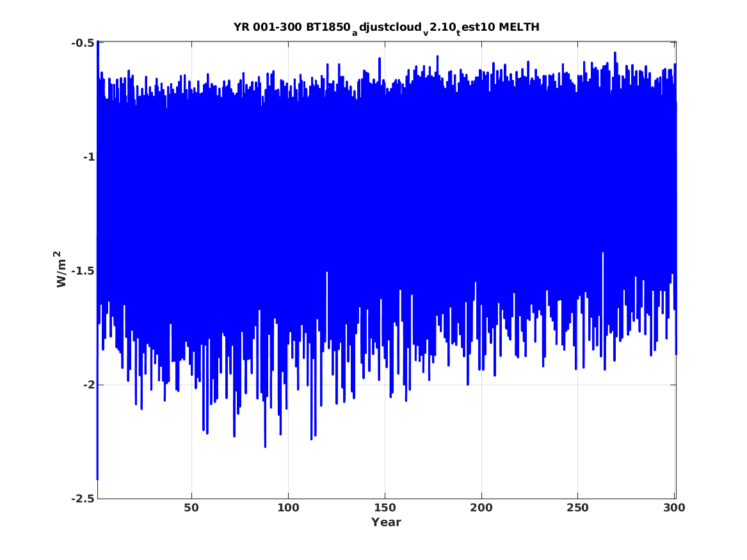Viewport: 747px width, 560px height.
Task: Click the x-axis tick label 50
Action: [191, 508]
